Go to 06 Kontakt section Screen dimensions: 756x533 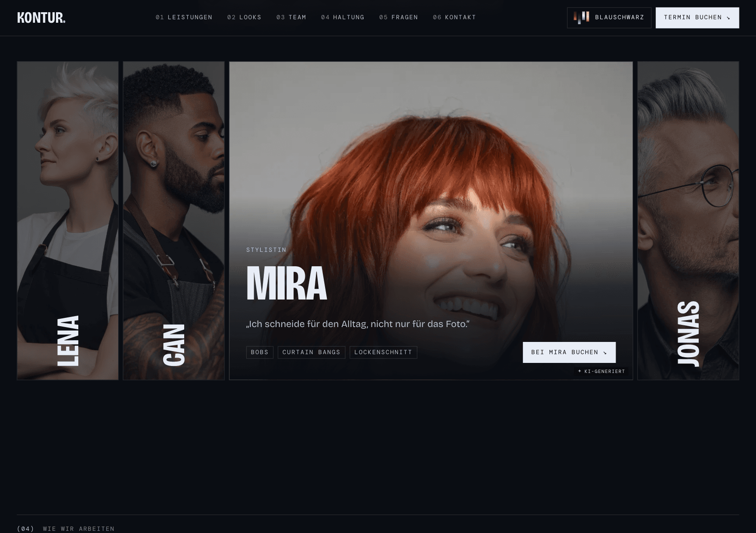pos(454,17)
